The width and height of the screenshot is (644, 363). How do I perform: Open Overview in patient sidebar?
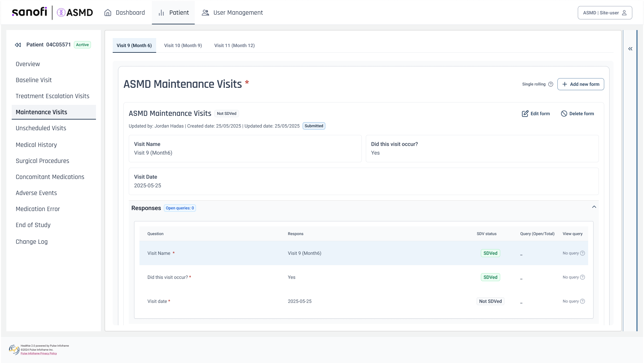click(28, 64)
